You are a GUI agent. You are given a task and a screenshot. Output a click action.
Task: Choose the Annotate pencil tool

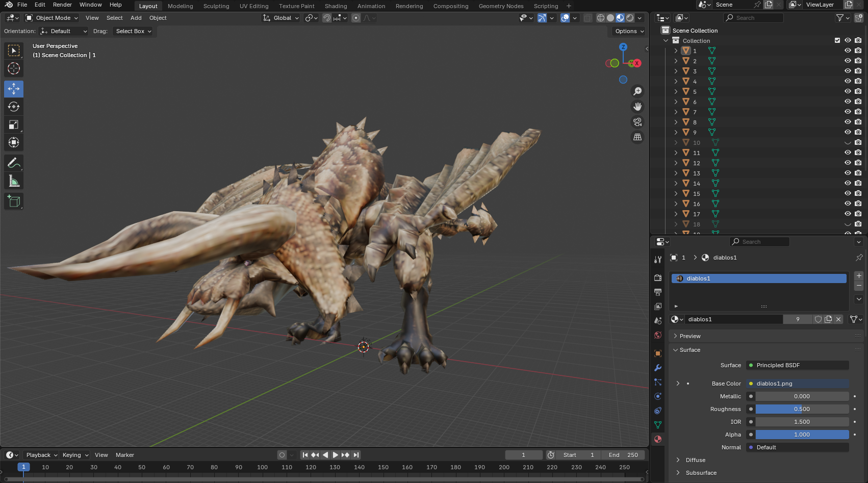click(x=14, y=163)
